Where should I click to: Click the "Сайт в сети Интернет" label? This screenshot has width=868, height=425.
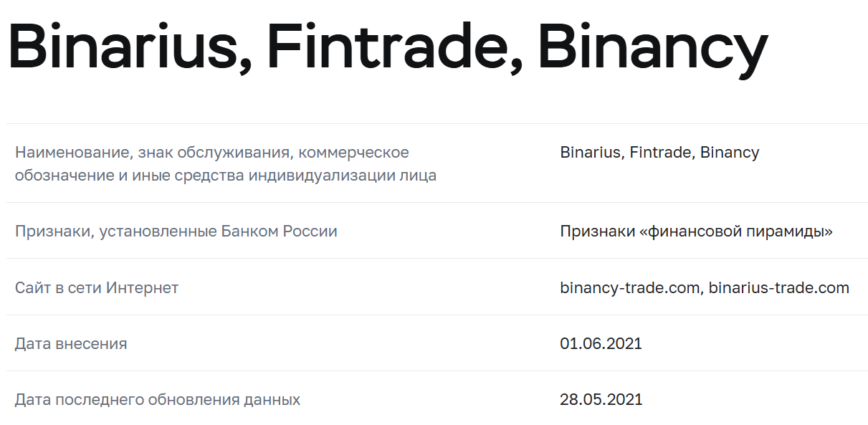click(97, 288)
